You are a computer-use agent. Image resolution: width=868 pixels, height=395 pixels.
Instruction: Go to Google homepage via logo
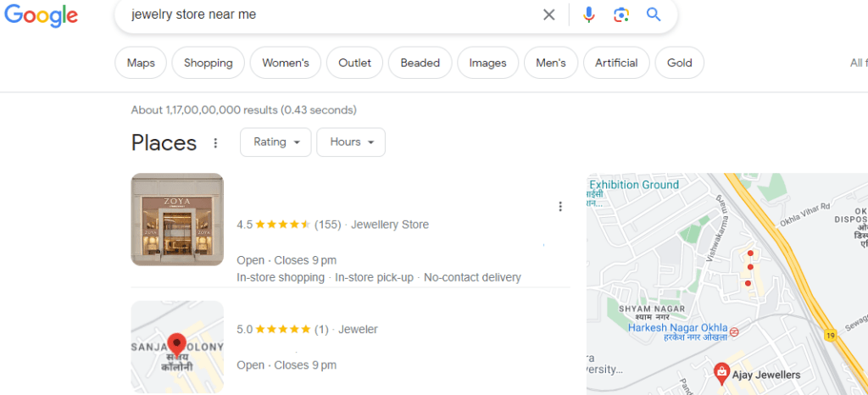(x=41, y=15)
